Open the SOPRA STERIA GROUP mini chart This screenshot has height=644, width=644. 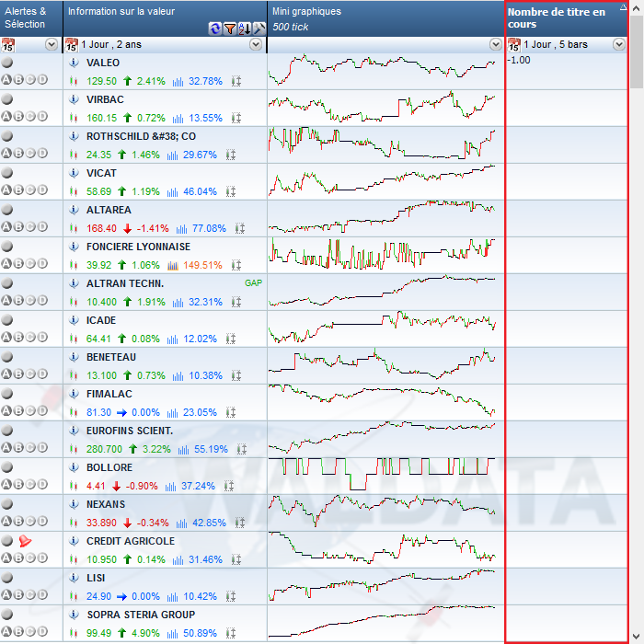click(382, 621)
